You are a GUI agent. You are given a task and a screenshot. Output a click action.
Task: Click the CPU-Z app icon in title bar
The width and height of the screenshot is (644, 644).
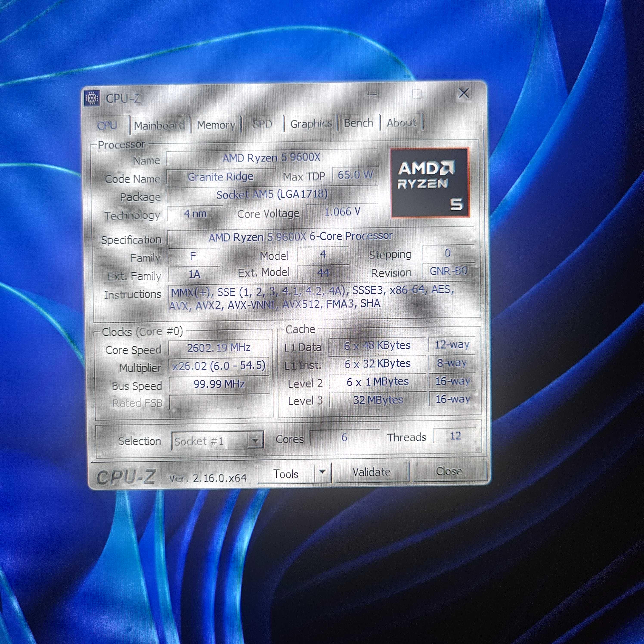pos(92,98)
